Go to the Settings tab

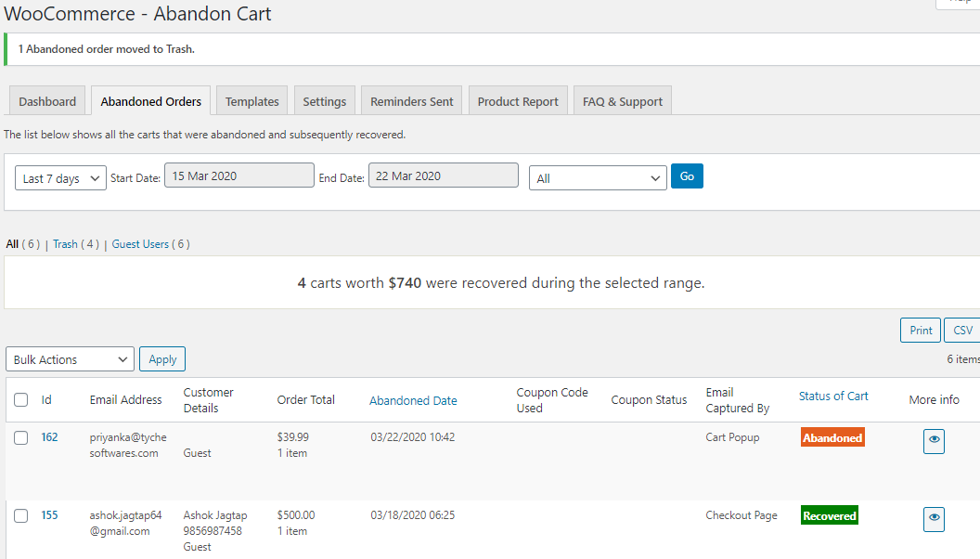point(325,101)
